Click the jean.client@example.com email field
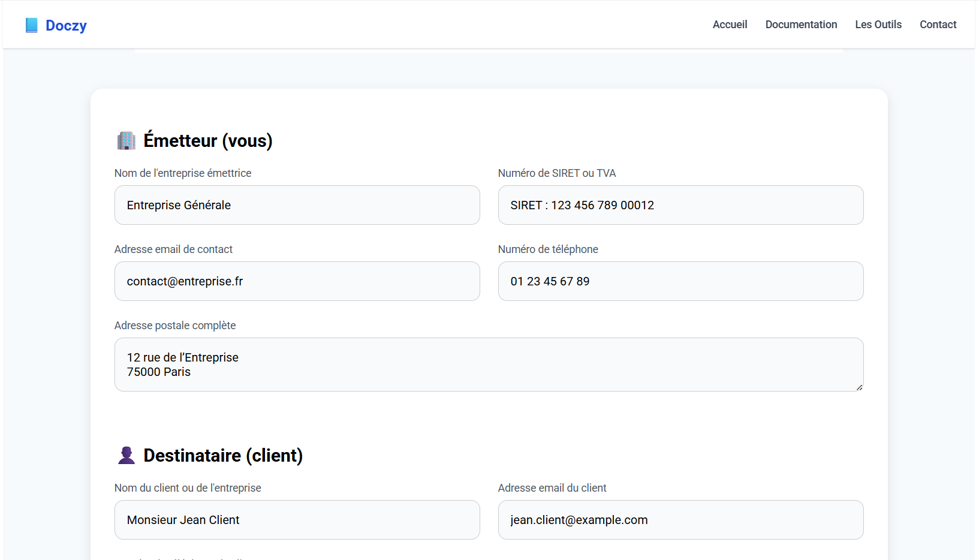Screen dimensions: 979x560 pyautogui.click(x=680, y=520)
